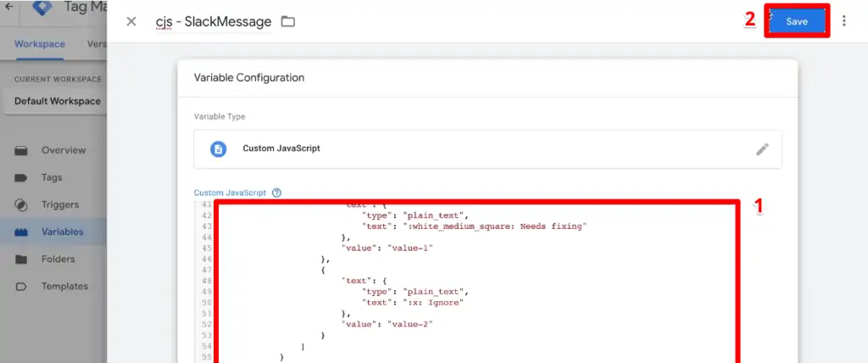Click the pencil edit icon for variable type
868x363 pixels.
762,149
